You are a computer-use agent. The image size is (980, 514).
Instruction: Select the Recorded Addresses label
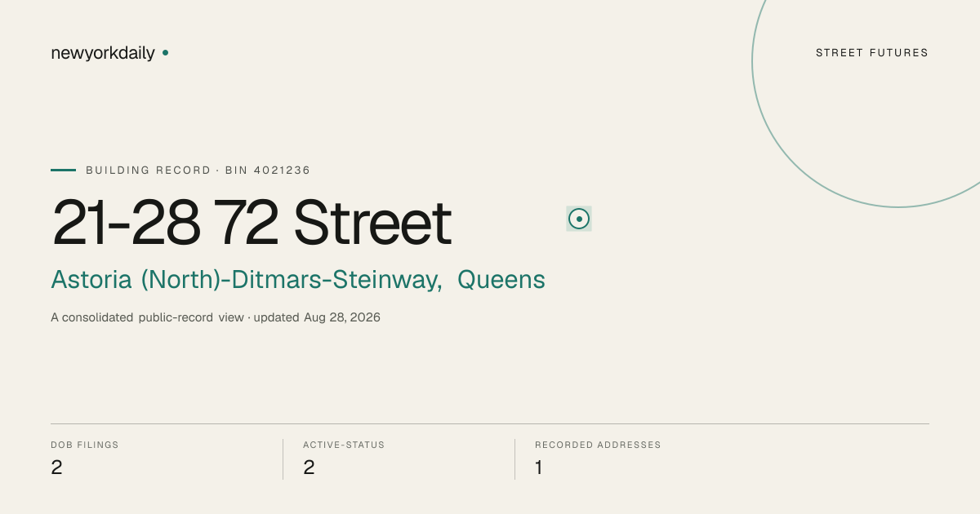(x=598, y=445)
